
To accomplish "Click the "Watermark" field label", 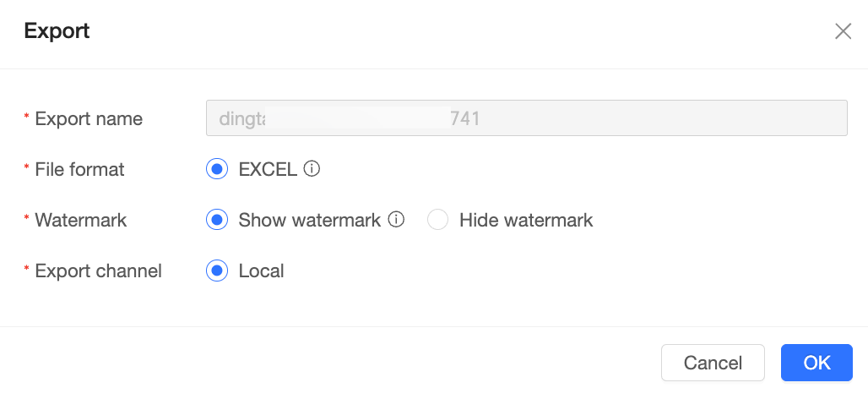I will pyautogui.click(x=80, y=220).
